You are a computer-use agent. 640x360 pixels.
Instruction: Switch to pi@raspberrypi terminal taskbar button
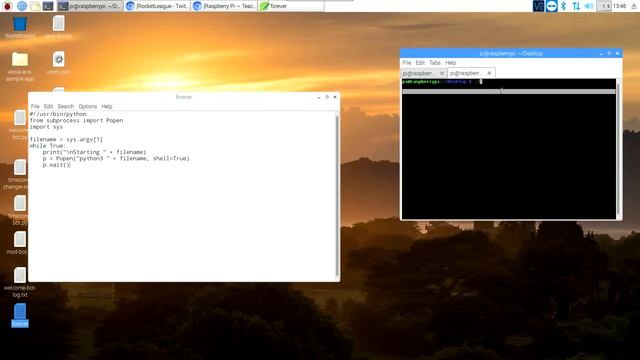click(x=89, y=6)
